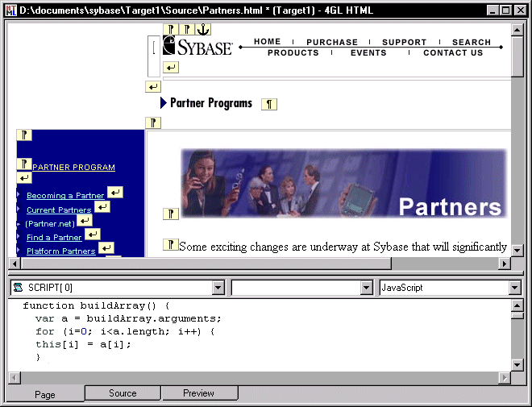Click the Partner Programs heading text
Viewport: 532px width, 407px height.
click(x=211, y=103)
